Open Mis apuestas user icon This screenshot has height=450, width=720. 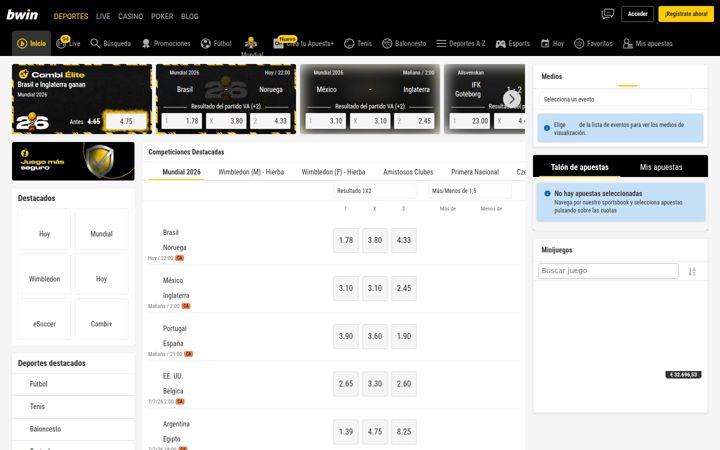click(627, 44)
